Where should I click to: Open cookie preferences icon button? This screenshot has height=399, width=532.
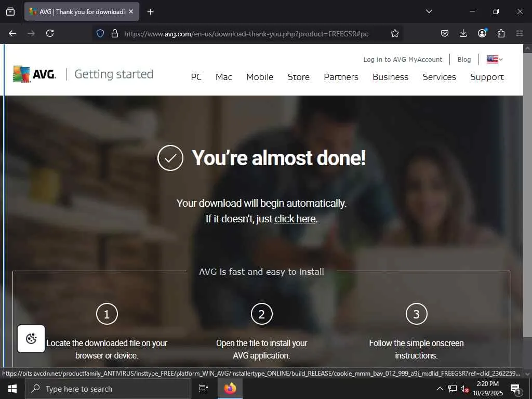[31, 339]
